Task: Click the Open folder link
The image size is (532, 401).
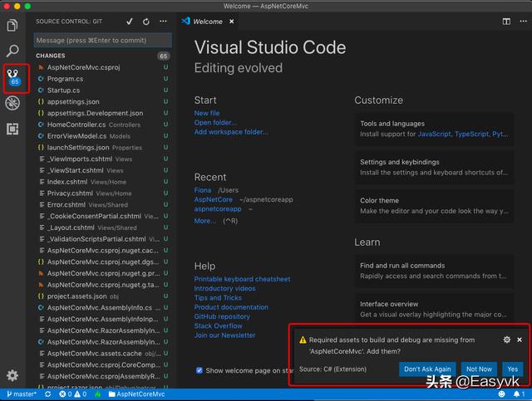Action: 215,122
